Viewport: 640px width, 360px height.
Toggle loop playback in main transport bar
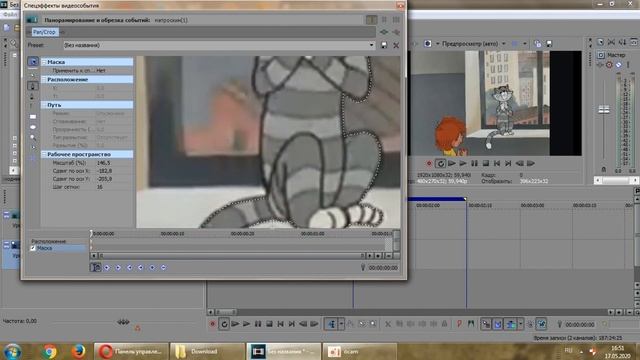[x=224, y=324]
